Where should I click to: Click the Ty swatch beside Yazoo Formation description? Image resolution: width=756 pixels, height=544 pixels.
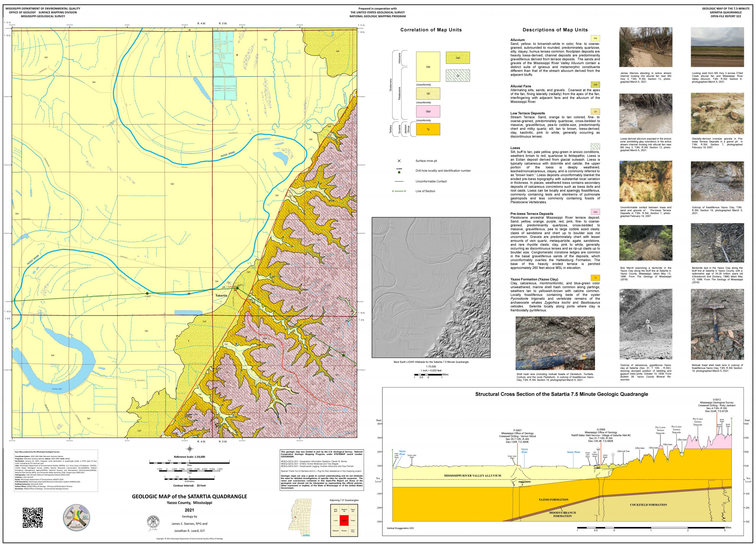(595, 277)
